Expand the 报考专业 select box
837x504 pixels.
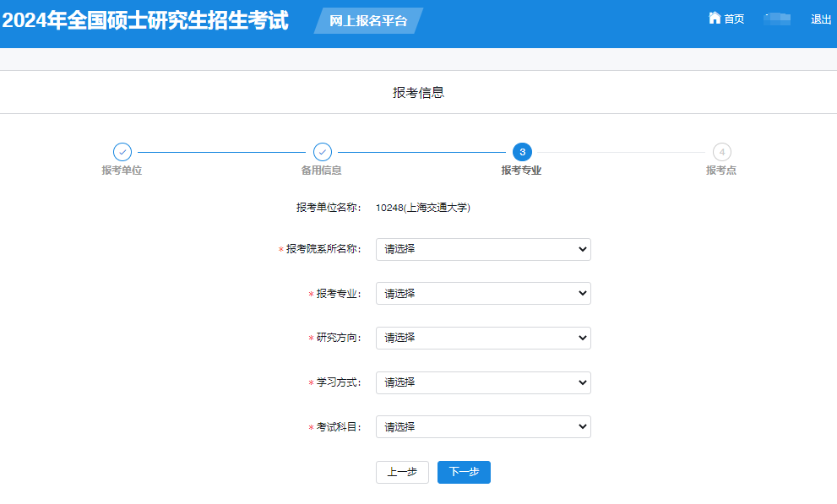pos(483,293)
